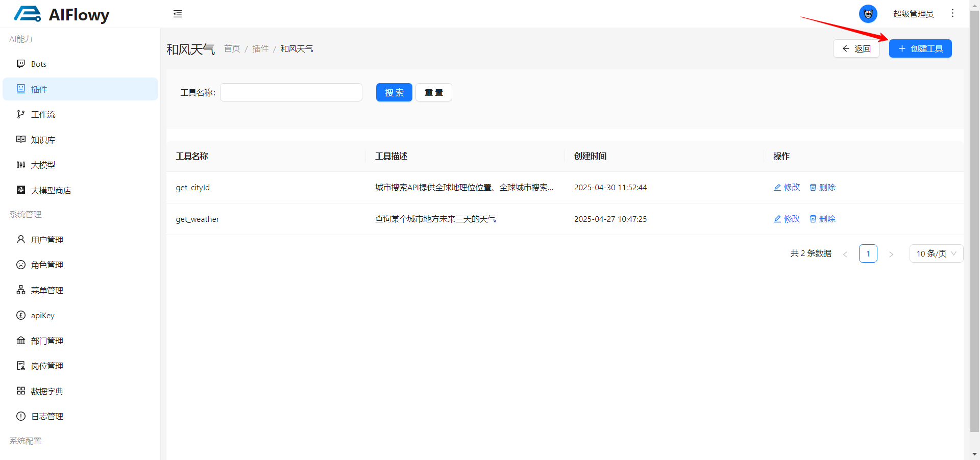Click the AIFlowy logo
The height and width of the screenshot is (460, 980).
click(x=62, y=14)
